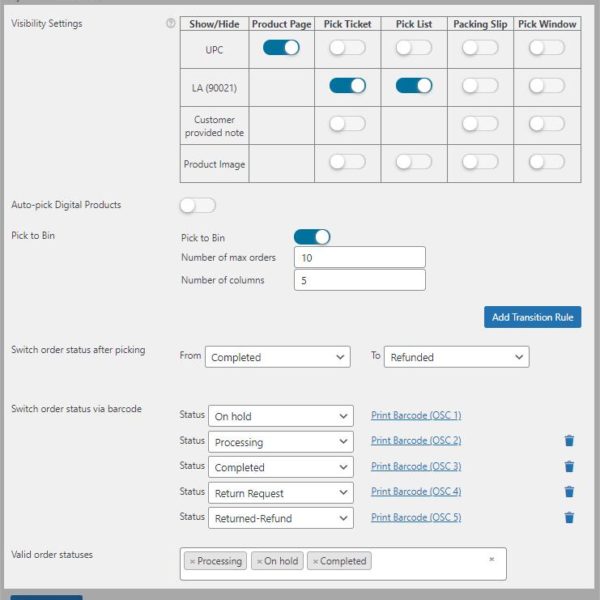
Task: Enable Product Image on Packing Slip
Action: coord(480,162)
